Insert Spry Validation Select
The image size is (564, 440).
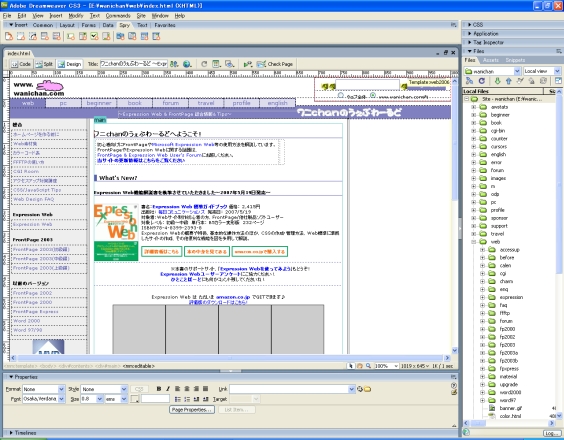pyautogui.click(x=83, y=36)
